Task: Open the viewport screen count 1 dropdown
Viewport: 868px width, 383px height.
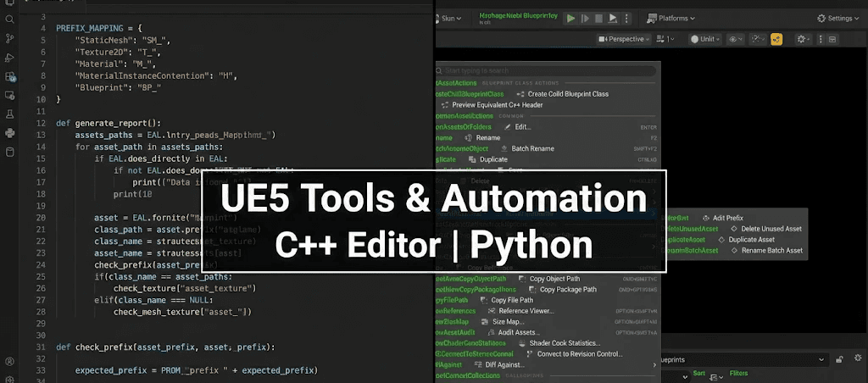Action: click(665, 39)
